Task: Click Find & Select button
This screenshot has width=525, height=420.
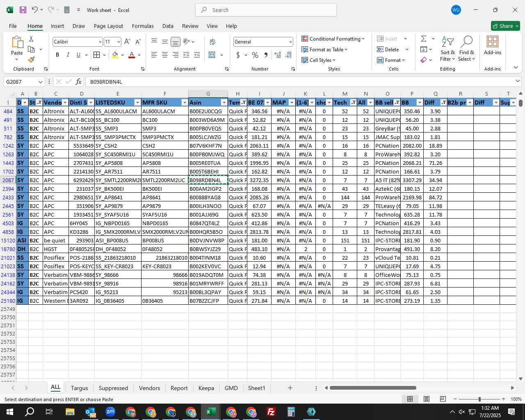Action: click(x=467, y=48)
